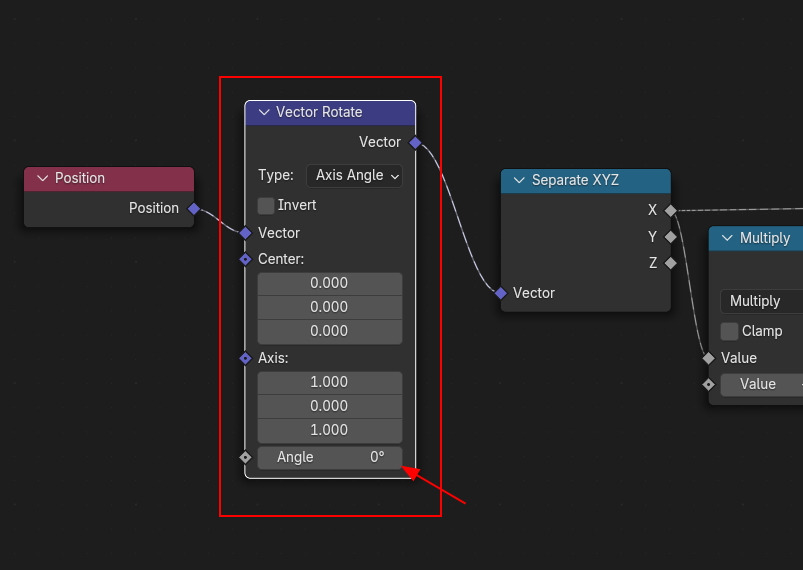Click the Angle 0° slider field
This screenshot has height=570, width=803.
pyautogui.click(x=330, y=457)
